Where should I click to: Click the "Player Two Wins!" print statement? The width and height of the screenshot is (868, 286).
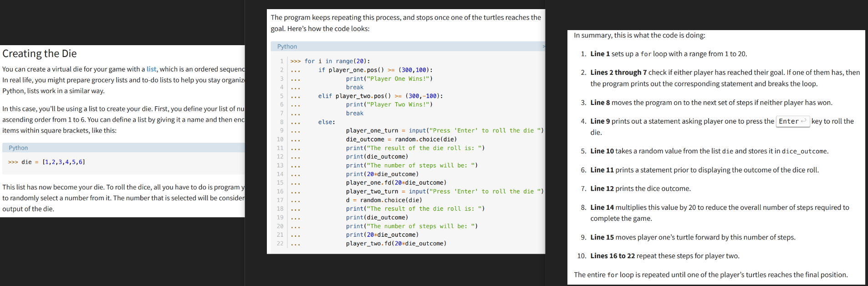[389, 104]
